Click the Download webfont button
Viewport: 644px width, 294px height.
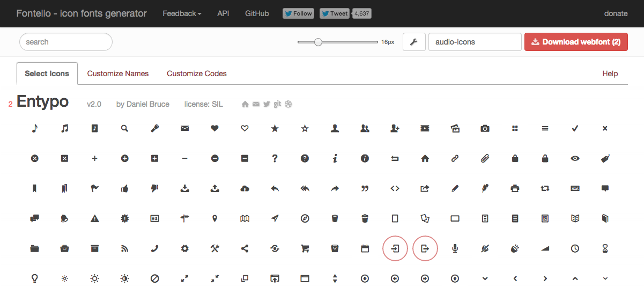pos(576,42)
